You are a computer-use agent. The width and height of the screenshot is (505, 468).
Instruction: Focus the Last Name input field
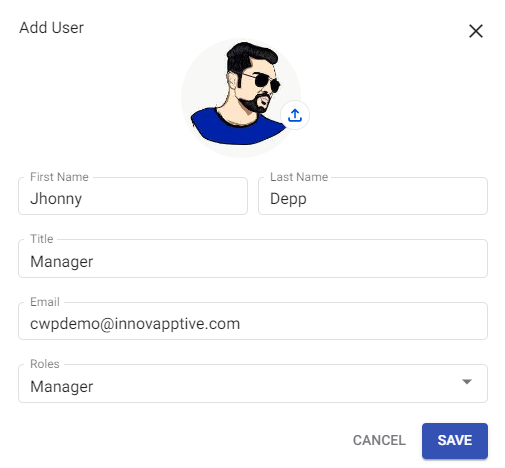[x=373, y=196]
